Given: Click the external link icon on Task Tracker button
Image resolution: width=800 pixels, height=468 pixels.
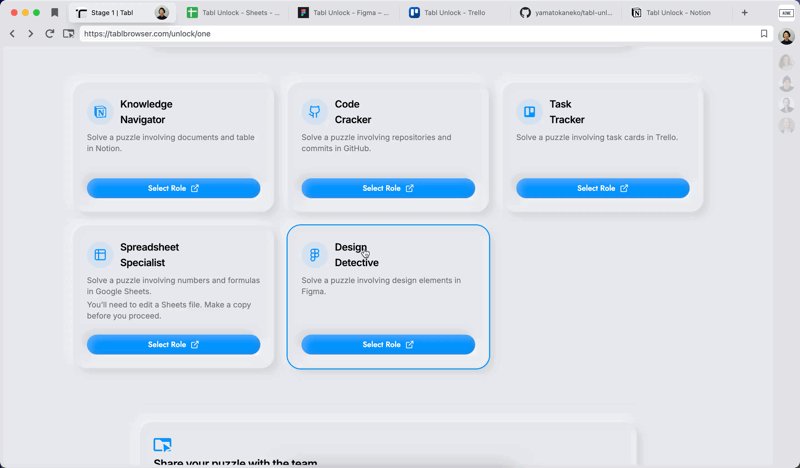Looking at the screenshot, I should [624, 188].
